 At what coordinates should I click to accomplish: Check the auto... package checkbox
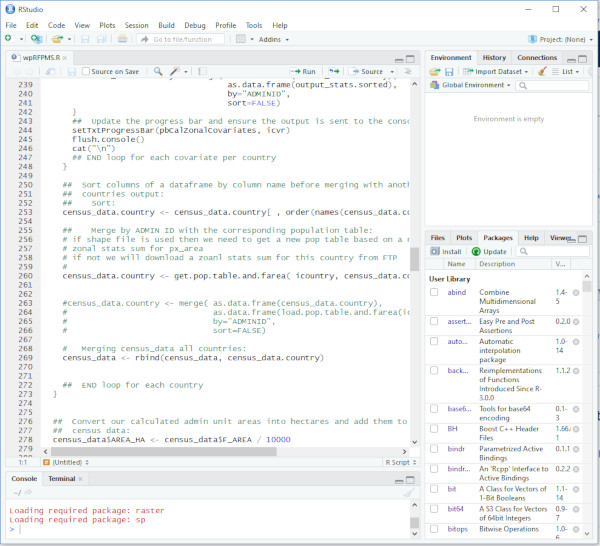coord(434,341)
